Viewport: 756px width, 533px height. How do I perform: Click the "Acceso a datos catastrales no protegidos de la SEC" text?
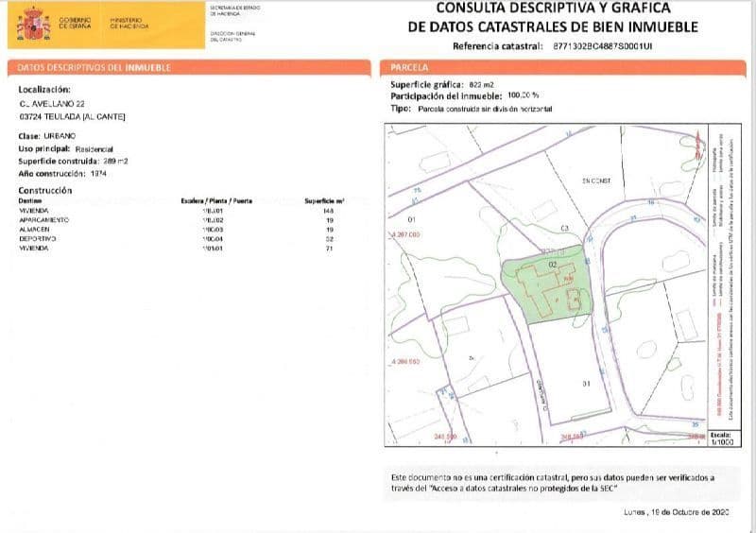click(524, 489)
